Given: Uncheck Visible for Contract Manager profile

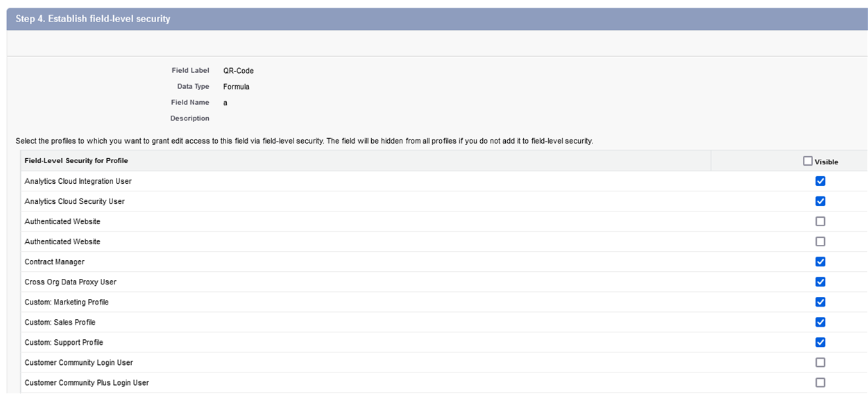Looking at the screenshot, I should (x=821, y=262).
